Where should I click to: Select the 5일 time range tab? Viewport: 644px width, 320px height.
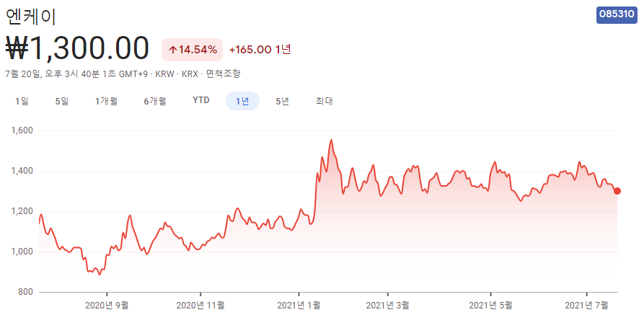62,102
